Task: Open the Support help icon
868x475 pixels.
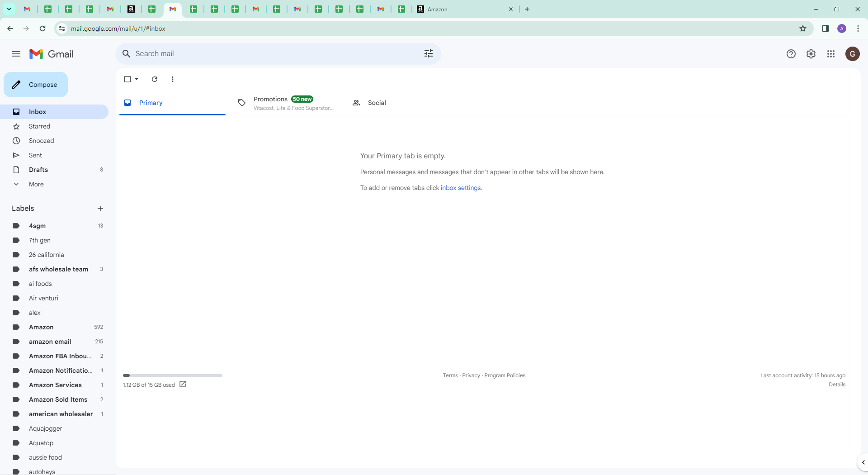Action: pyautogui.click(x=791, y=54)
